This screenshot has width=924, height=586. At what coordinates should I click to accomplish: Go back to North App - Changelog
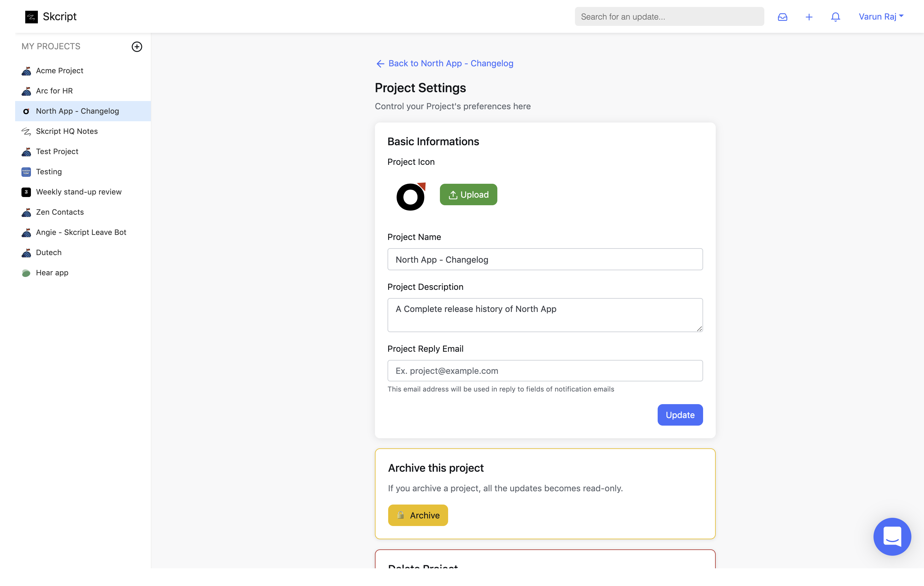[x=444, y=63]
